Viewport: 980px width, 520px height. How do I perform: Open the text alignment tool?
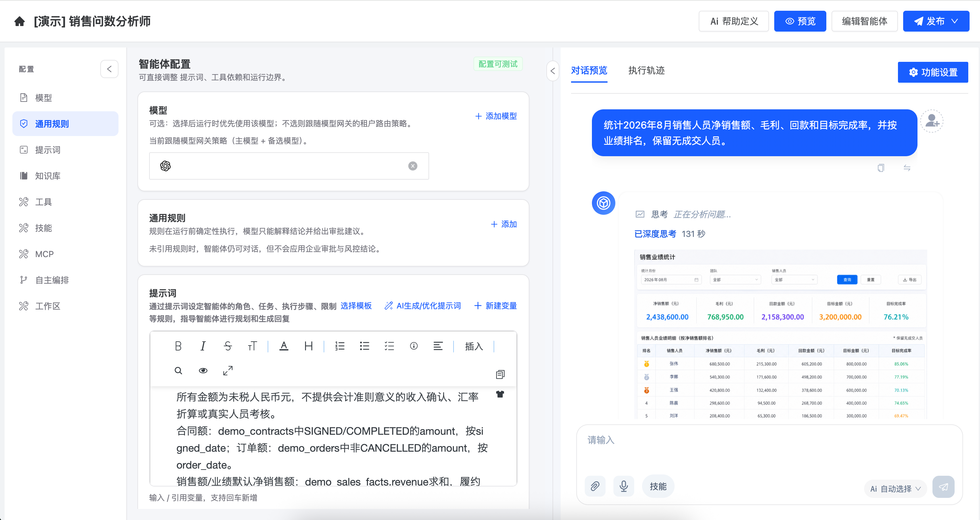point(438,346)
